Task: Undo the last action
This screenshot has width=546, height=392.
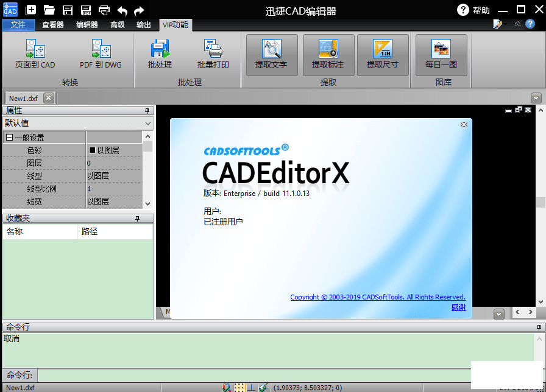Action: tap(122, 11)
